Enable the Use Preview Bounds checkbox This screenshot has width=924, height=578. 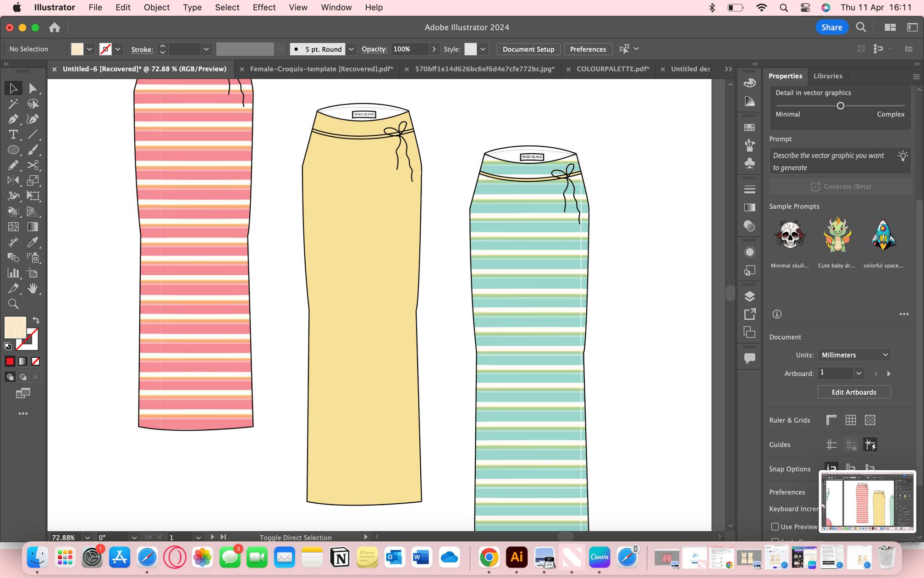[775, 527]
